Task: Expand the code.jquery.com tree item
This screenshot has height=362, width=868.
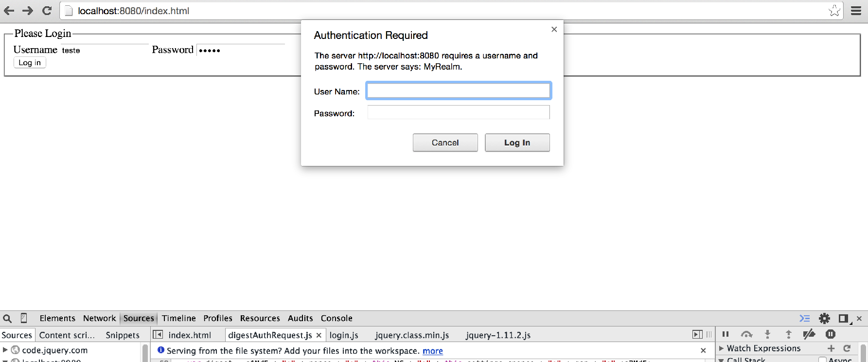Action: (6, 350)
